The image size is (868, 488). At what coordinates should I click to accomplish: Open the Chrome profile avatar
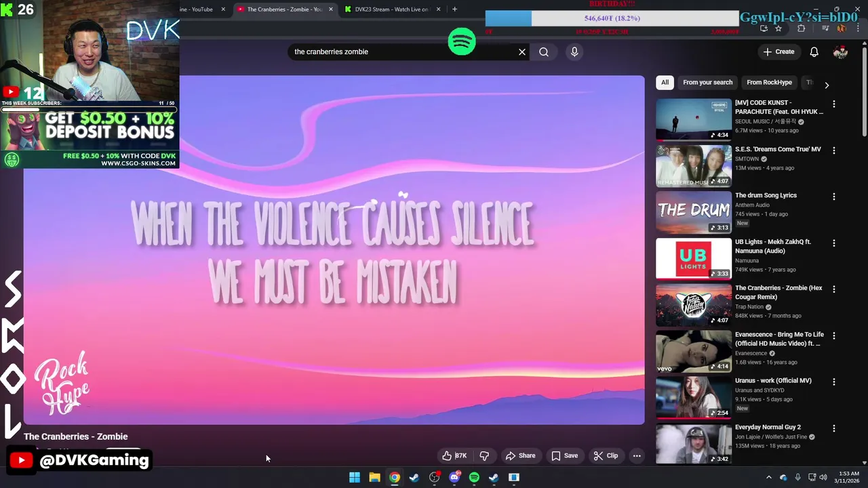(842, 28)
